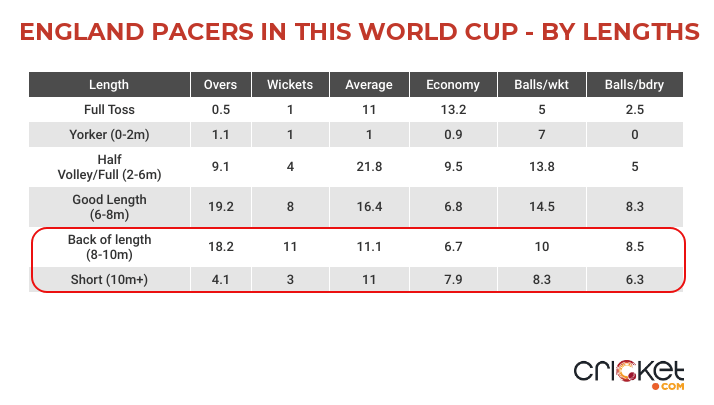Click the Wickets column header
Screen dimensions: 714x405
[x=290, y=85]
